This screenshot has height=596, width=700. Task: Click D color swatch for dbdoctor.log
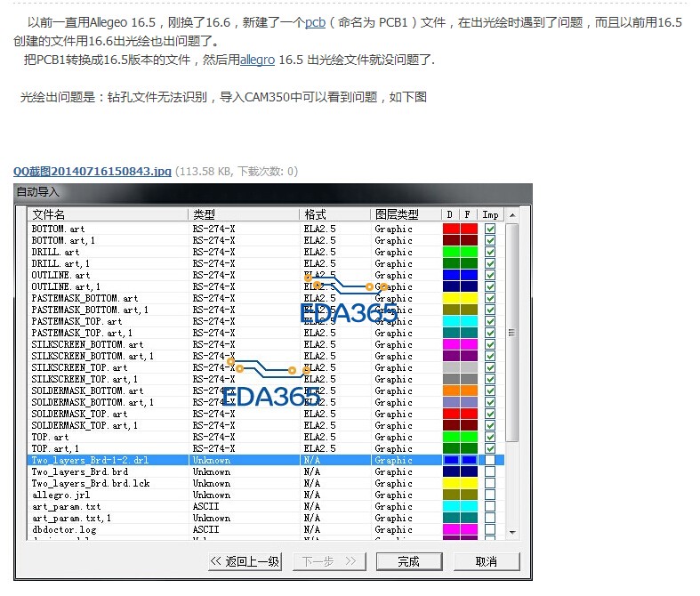(451, 529)
